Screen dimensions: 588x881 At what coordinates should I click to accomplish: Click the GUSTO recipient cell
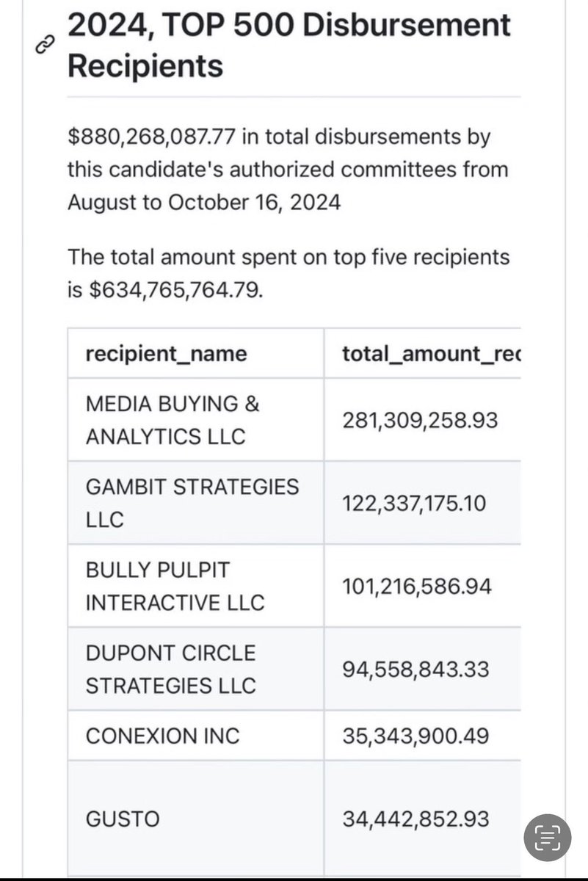[196, 819]
